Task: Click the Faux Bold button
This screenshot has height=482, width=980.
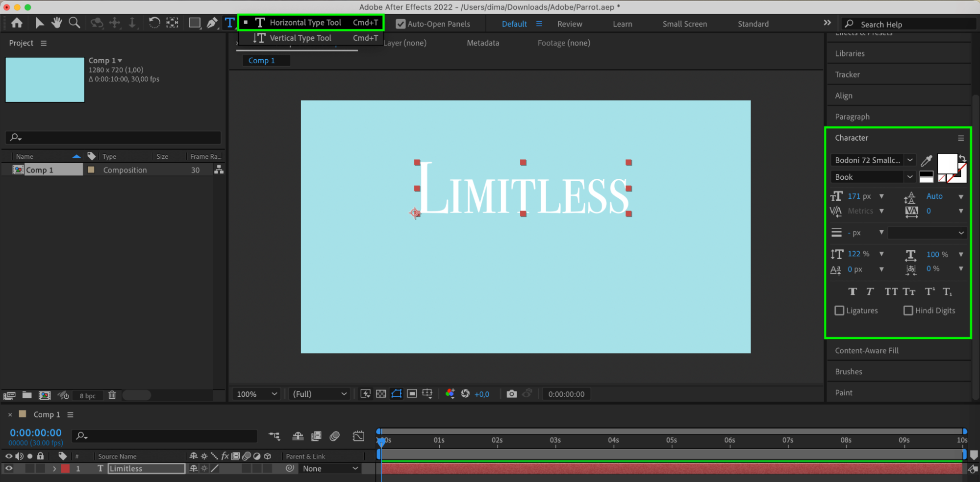Action: 853,291
